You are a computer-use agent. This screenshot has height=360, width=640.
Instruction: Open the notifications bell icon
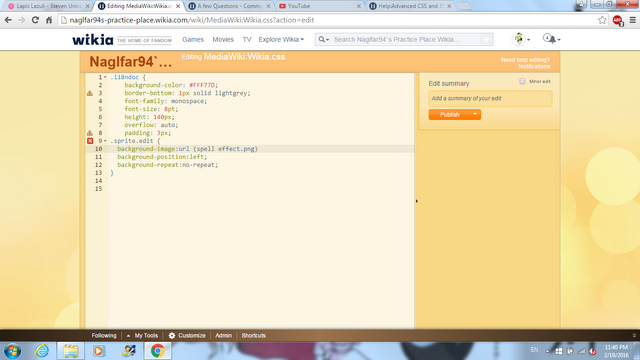tap(551, 39)
